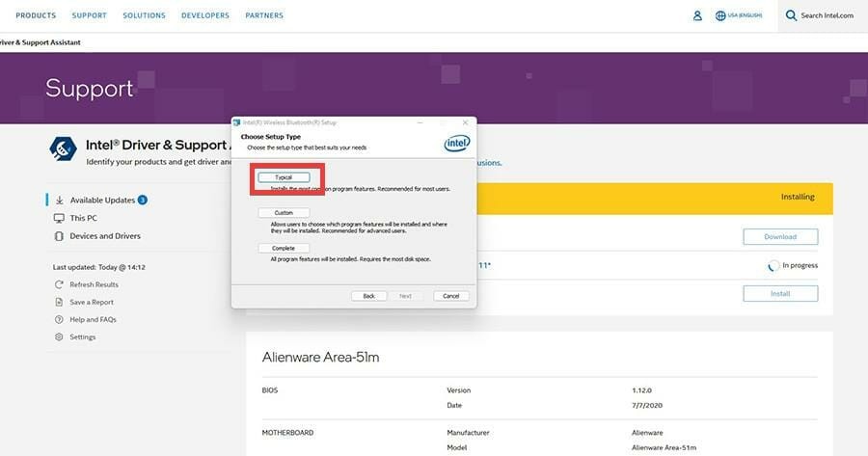This screenshot has height=456, width=868.
Task: Click the search magnifier icon
Action: pyautogui.click(x=791, y=15)
